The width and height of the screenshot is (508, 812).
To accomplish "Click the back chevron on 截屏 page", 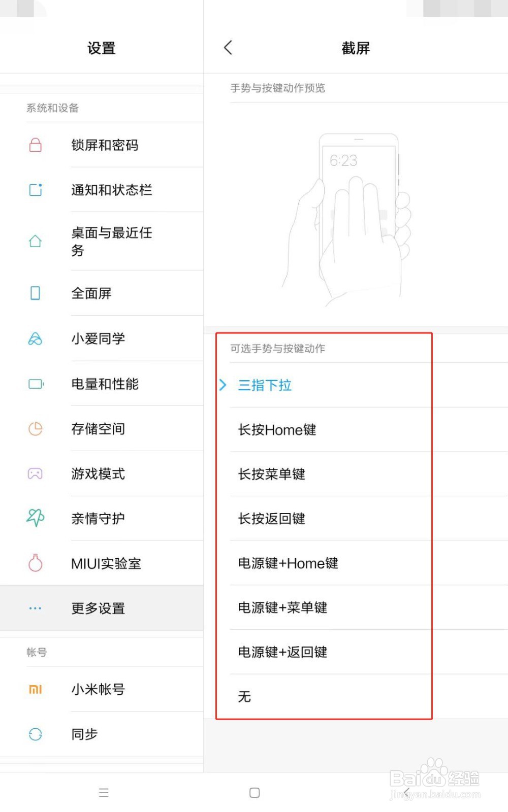I will (228, 47).
